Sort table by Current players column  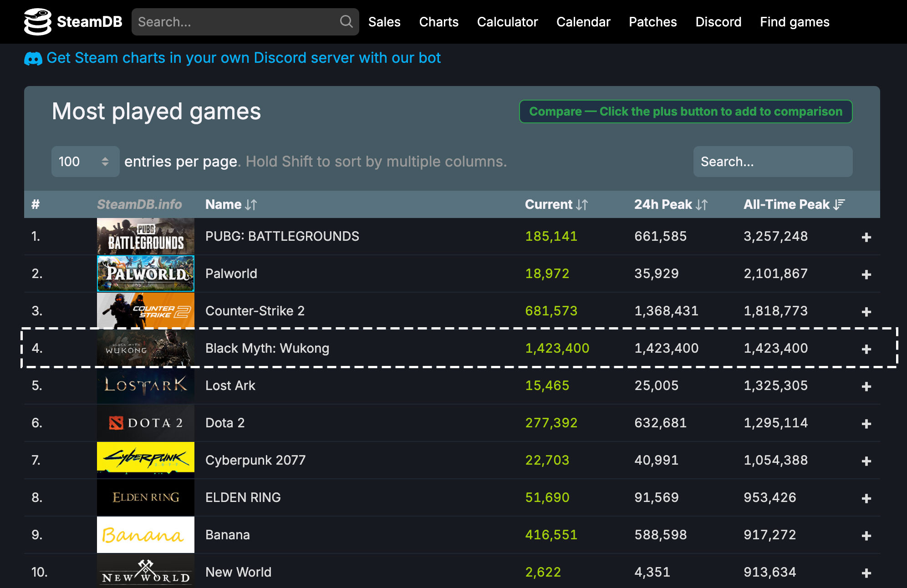pyautogui.click(x=556, y=204)
